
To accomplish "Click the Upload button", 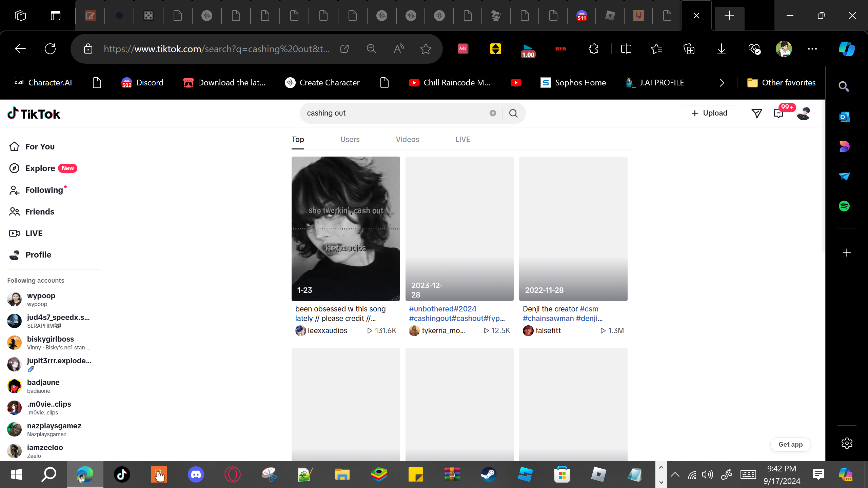I will point(709,113).
